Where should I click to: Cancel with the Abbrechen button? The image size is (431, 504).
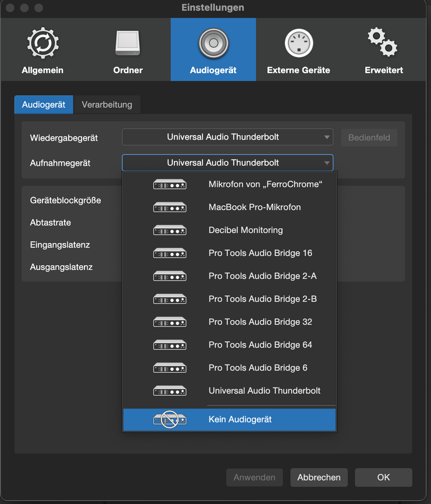(x=319, y=477)
